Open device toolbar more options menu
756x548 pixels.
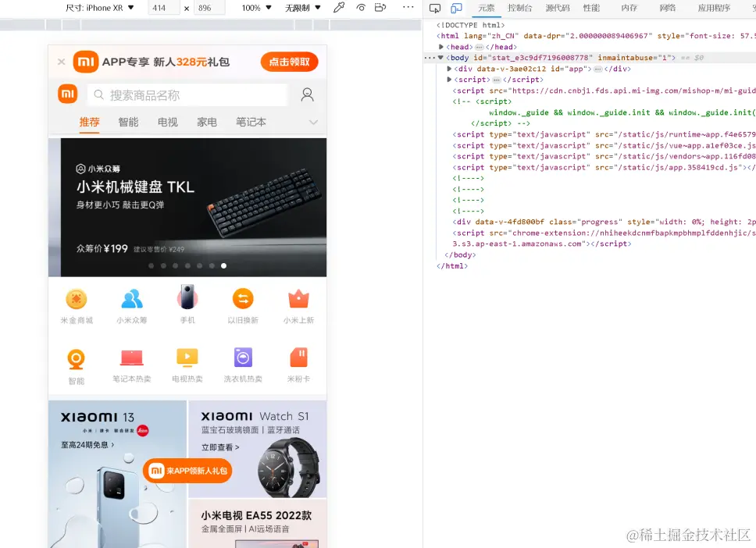tap(408, 7)
